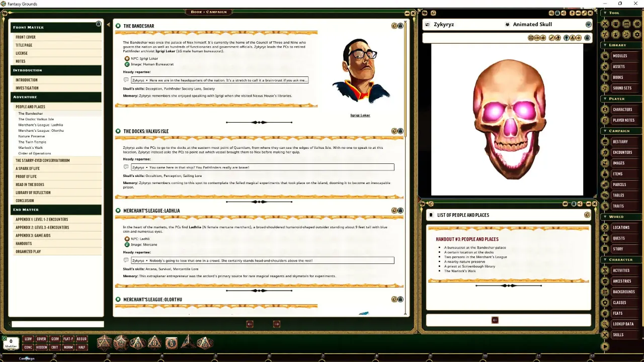The image size is (644, 362).
Task: Open the NPC link icon for Igrigi Lokar
Action: 127,58
